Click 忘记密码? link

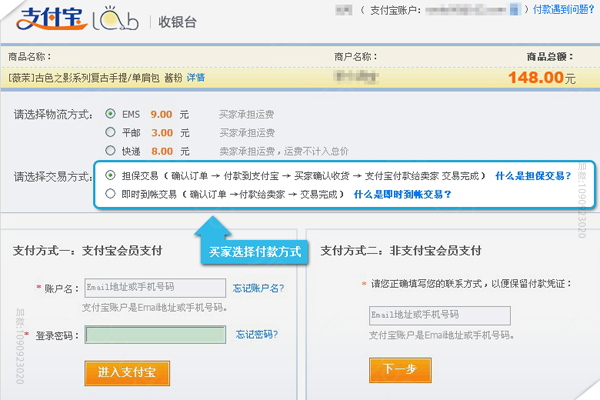(x=257, y=335)
